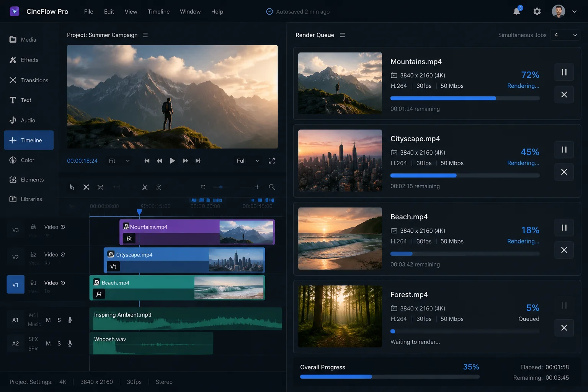The height and width of the screenshot is (392, 588).
Task: Open the Fit zoom dropdown
Action: 119,161
